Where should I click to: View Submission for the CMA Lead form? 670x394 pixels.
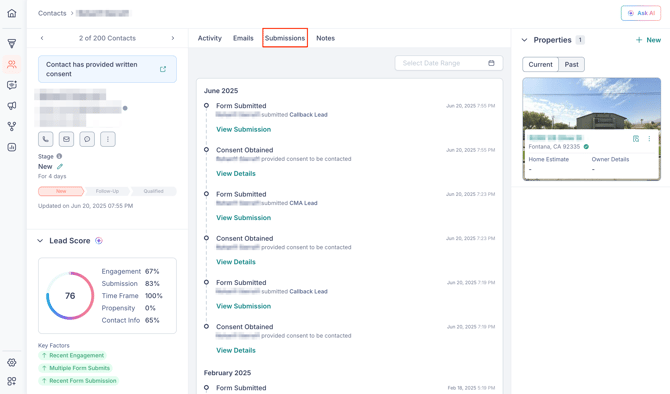coord(244,218)
